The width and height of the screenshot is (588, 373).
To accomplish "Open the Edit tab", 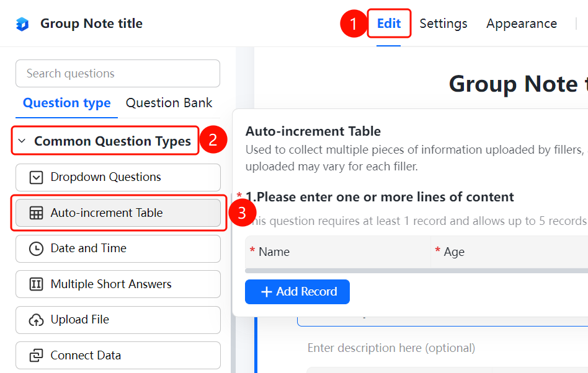I will point(389,23).
